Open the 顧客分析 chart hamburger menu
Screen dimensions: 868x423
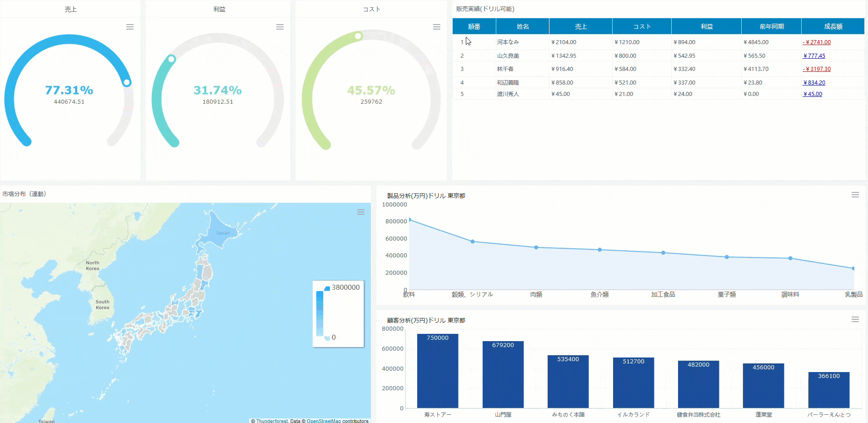click(x=855, y=320)
